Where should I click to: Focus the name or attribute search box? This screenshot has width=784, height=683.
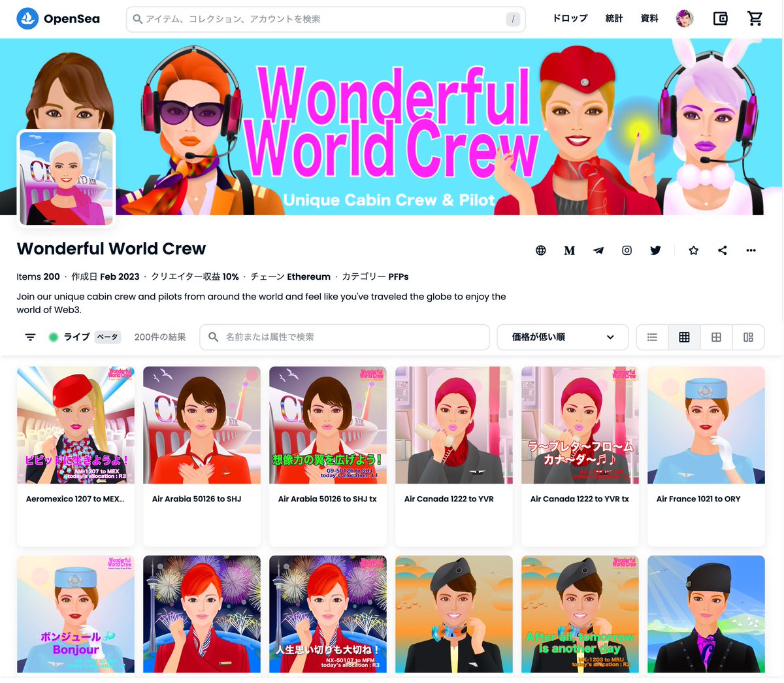coord(345,337)
